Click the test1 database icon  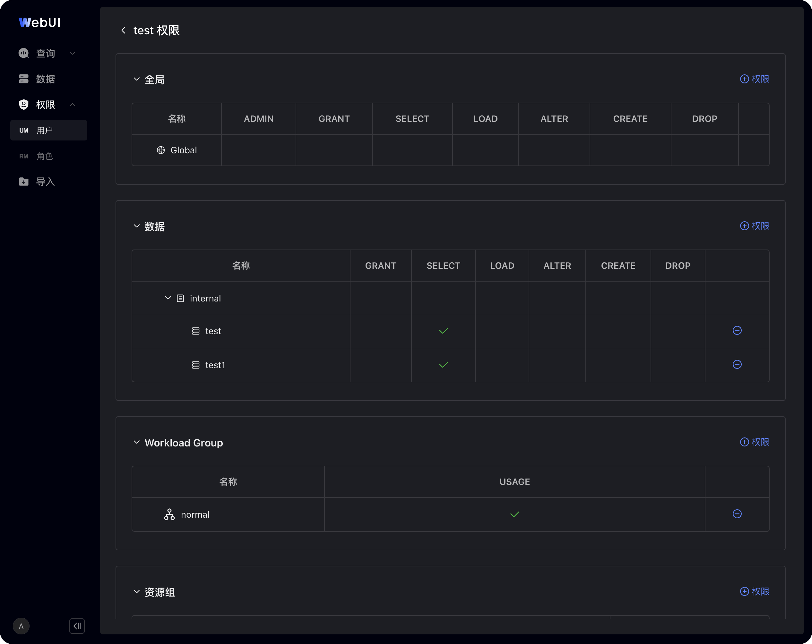196,365
